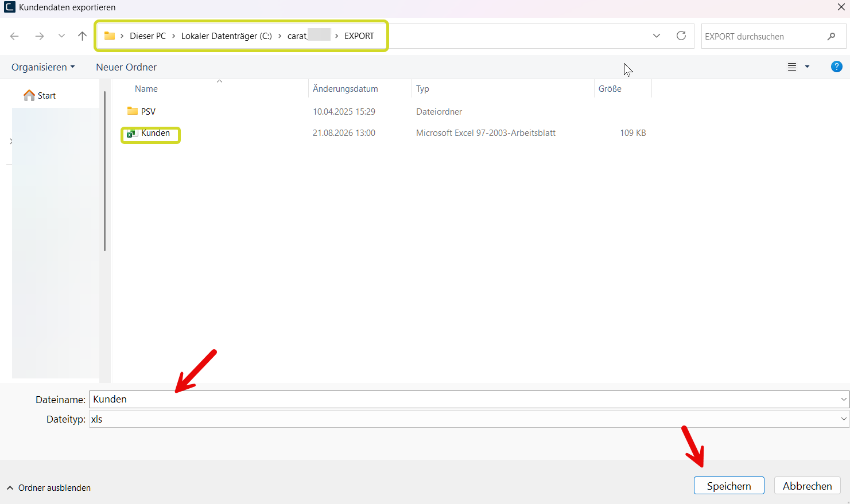Save the file with Speichern
Image resolution: width=850 pixels, height=504 pixels.
click(x=729, y=486)
